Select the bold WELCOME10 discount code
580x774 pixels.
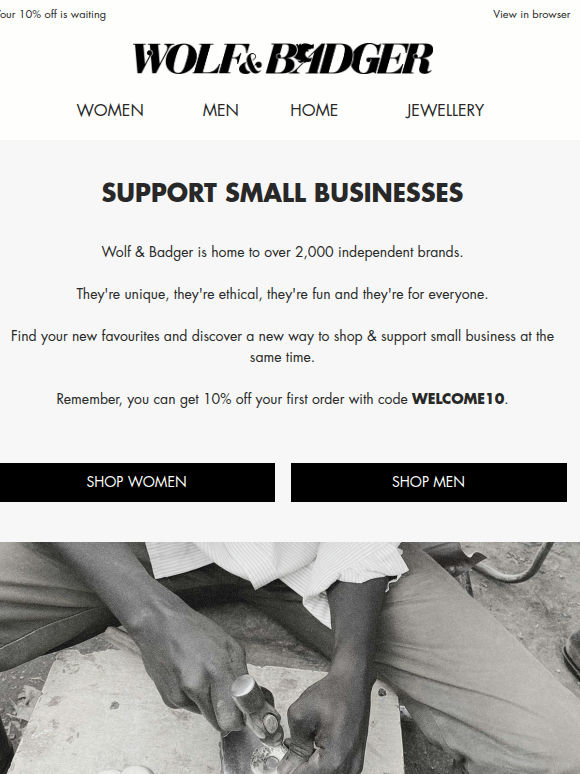click(x=458, y=398)
